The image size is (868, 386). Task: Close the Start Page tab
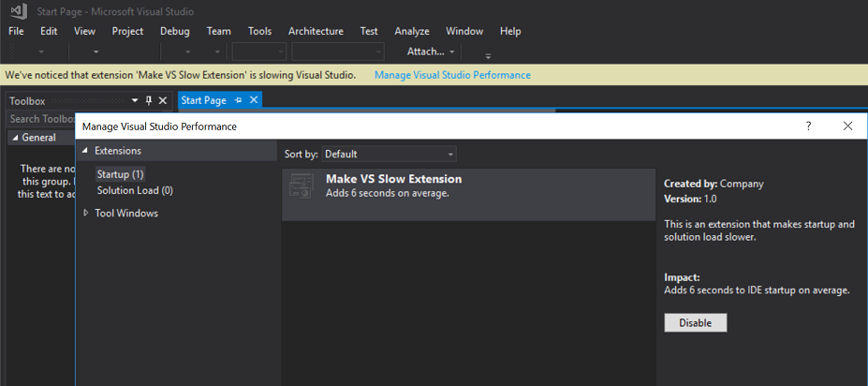click(254, 99)
